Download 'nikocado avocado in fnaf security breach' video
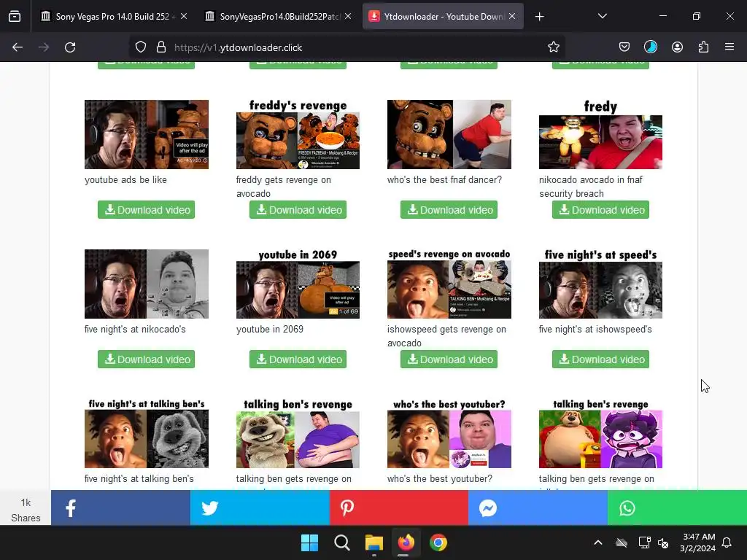The image size is (747, 560). (x=600, y=210)
